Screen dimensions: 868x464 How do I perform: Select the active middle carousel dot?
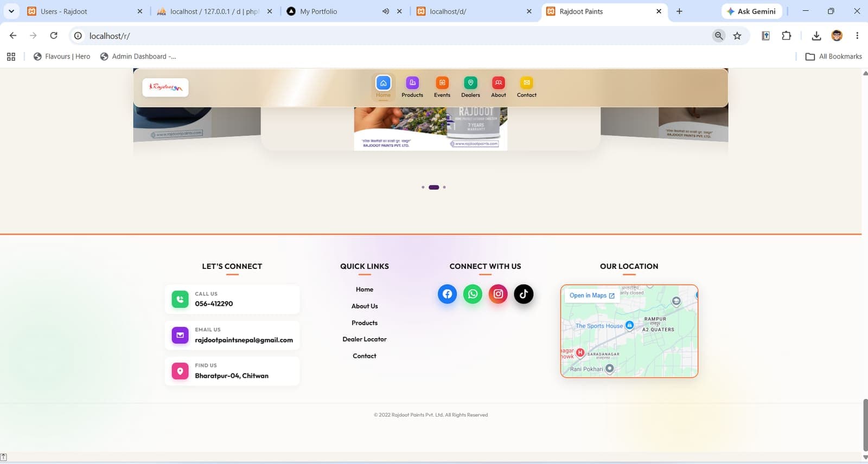[434, 187]
